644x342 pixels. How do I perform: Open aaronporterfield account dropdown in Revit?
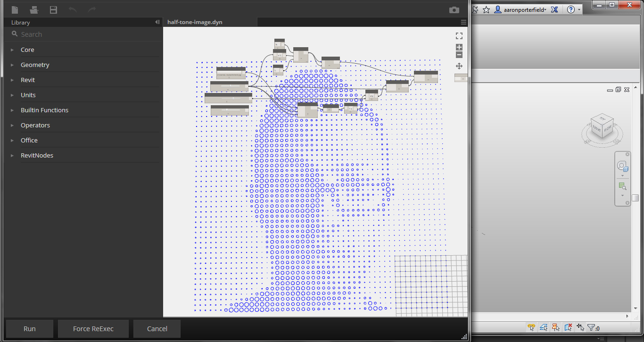[x=545, y=9]
